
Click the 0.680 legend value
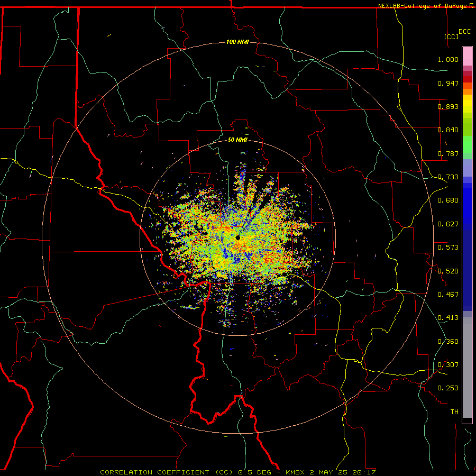pyautogui.click(x=448, y=200)
